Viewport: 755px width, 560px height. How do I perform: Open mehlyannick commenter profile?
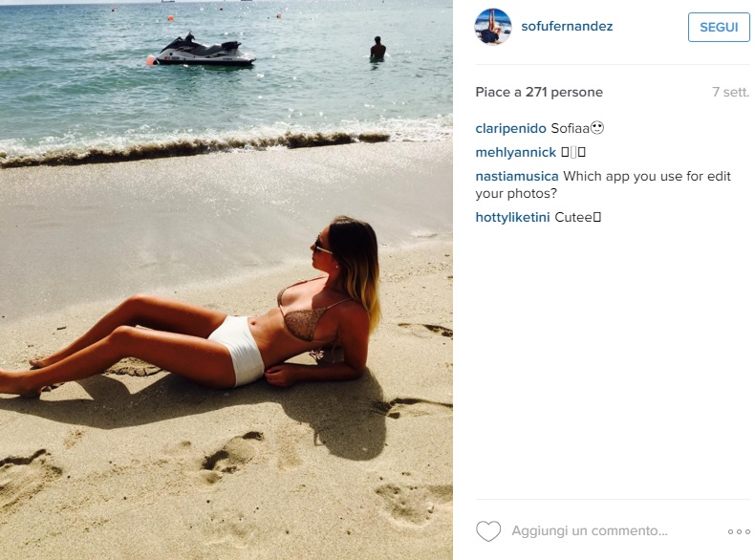[516, 153]
